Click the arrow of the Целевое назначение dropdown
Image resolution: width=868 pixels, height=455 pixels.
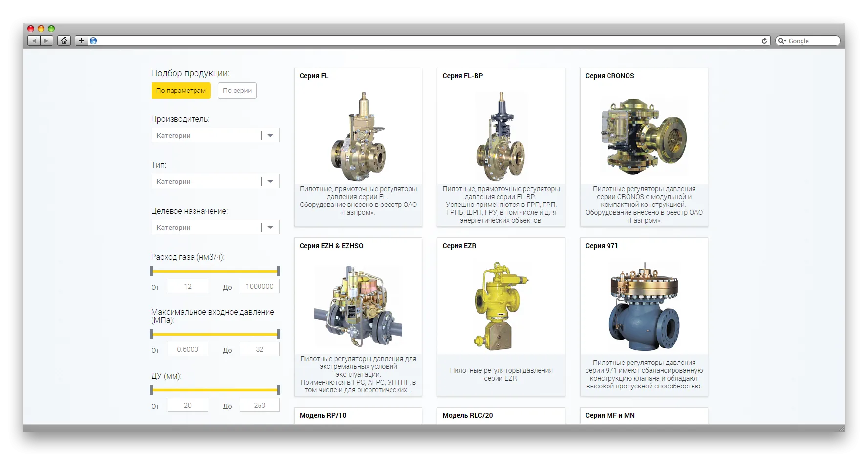(270, 227)
